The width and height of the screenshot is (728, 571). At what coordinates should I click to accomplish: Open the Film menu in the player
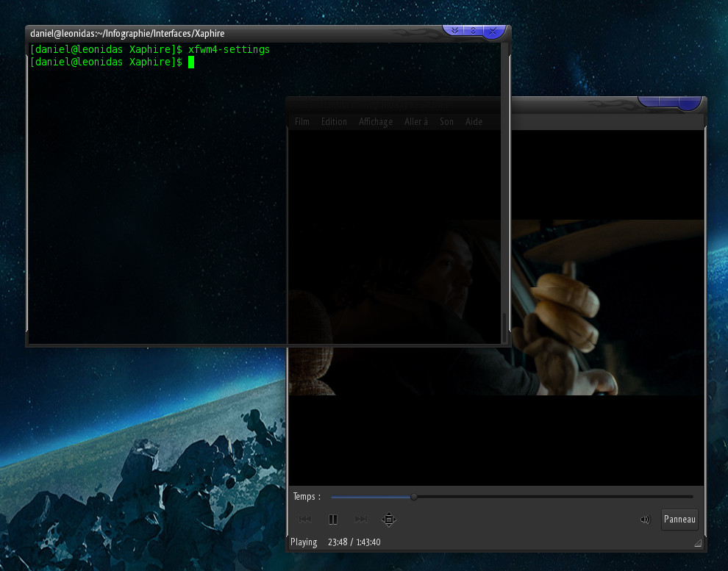(x=301, y=121)
